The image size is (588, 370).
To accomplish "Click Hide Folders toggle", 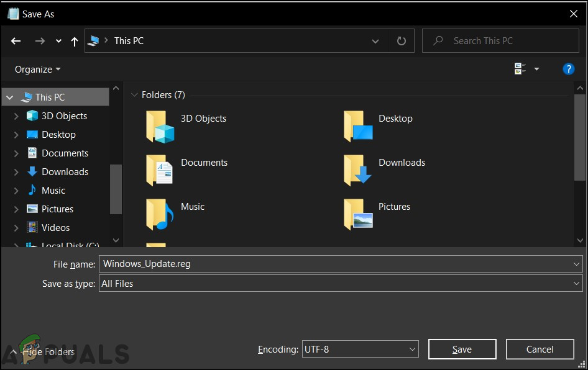I will pyautogui.click(x=42, y=352).
